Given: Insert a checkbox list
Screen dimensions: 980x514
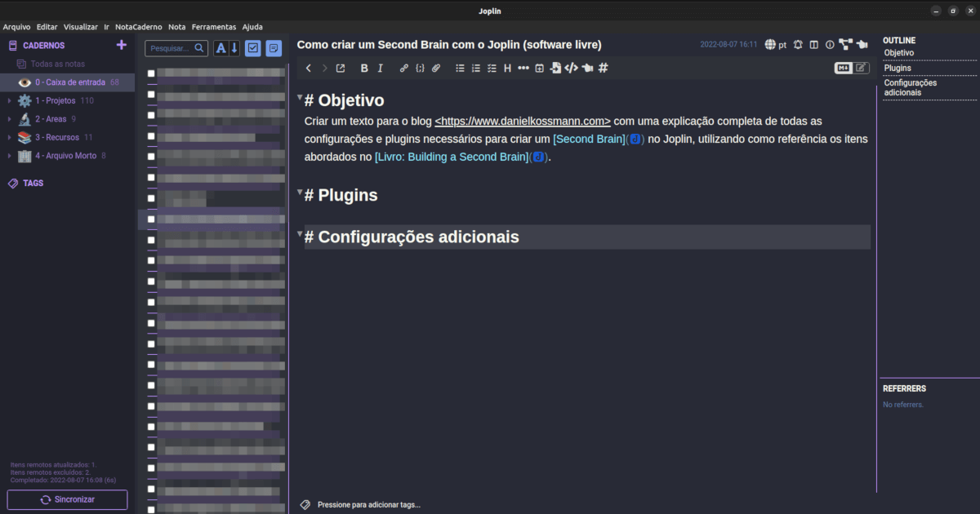Looking at the screenshot, I should coord(492,69).
